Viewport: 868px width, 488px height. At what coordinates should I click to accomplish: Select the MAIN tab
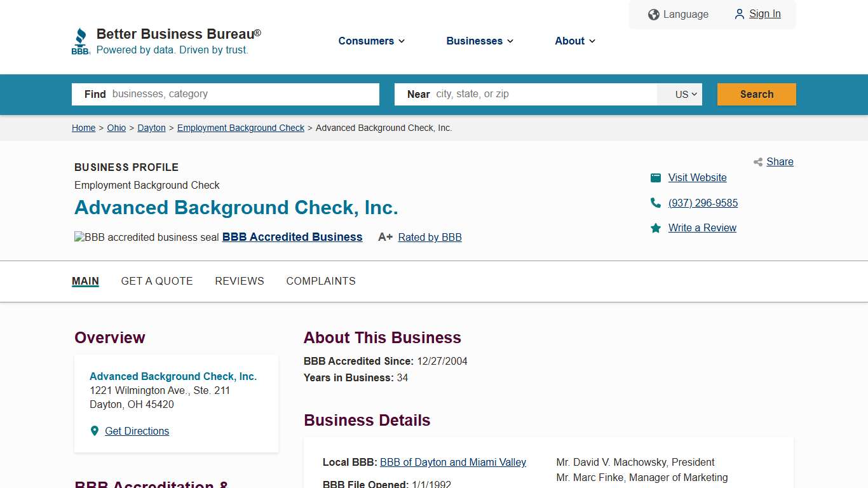pos(85,281)
